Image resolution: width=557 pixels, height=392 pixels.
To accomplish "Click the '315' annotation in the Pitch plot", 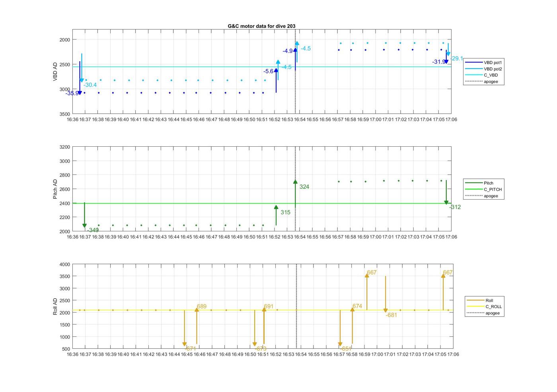I will pyautogui.click(x=285, y=212).
